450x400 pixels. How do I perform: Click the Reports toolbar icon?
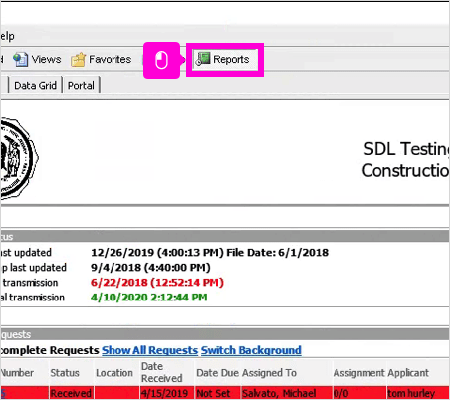click(203, 59)
